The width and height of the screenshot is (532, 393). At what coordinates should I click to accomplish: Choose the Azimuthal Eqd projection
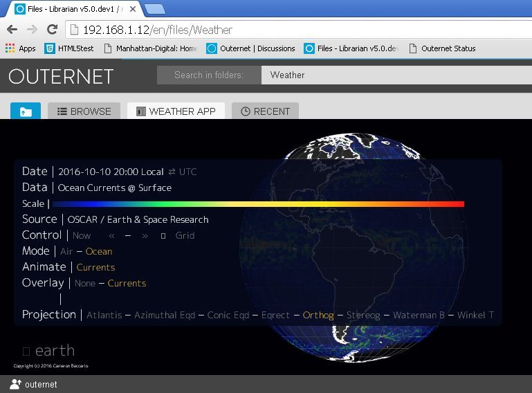click(x=165, y=316)
